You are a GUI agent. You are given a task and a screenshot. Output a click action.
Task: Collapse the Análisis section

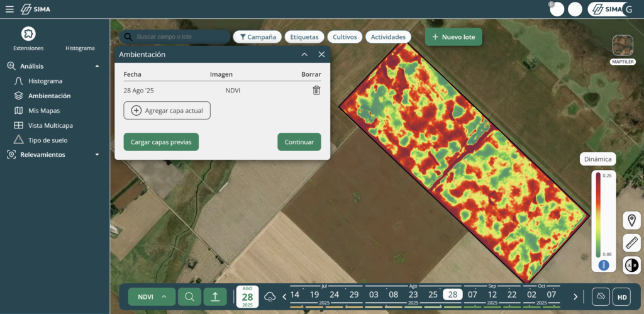pyautogui.click(x=97, y=66)
